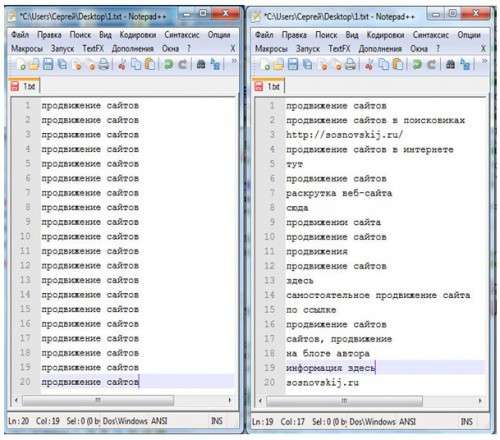The image size is (500, 440).
Task: Click Find binoculars icon in left Notepad++ window
Action: [201, 64]
